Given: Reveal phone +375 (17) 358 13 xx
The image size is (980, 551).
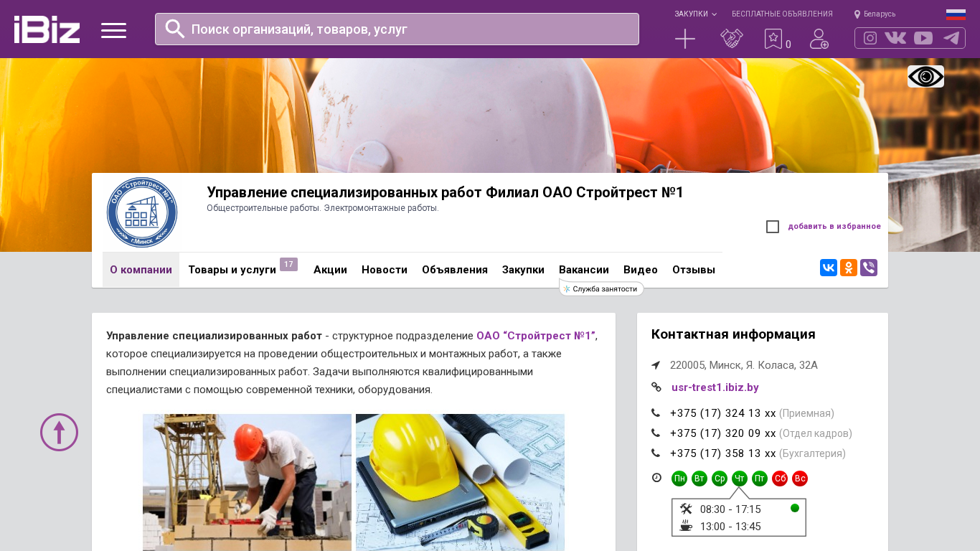Looking at the screenshot, I should pyautogui.click(x=723, y=453).
